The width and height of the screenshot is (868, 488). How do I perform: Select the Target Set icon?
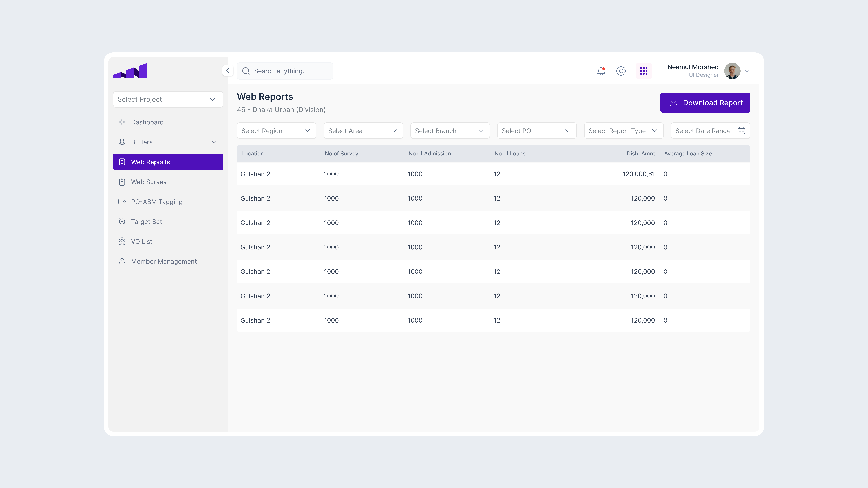pyautogui.click(x=122, y=221)
